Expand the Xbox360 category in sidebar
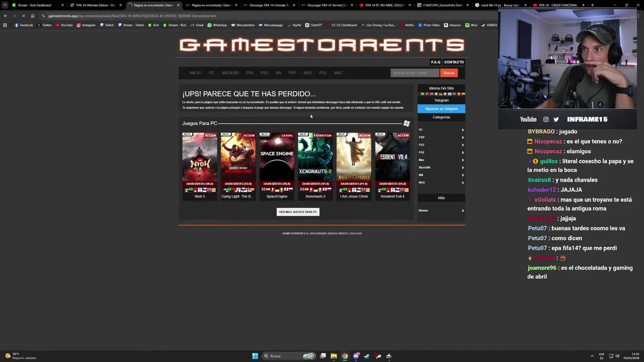This screenshot has height=362, width=644. (x=441, y=167)
